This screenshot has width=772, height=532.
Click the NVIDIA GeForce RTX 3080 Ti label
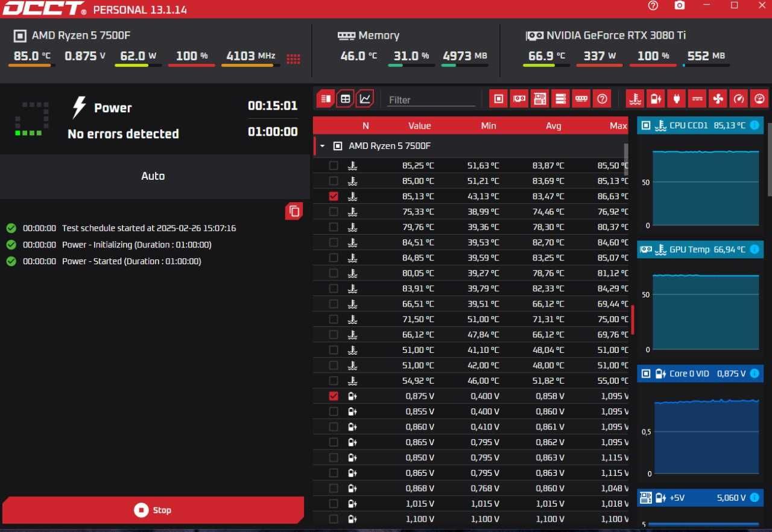point(616,36)
